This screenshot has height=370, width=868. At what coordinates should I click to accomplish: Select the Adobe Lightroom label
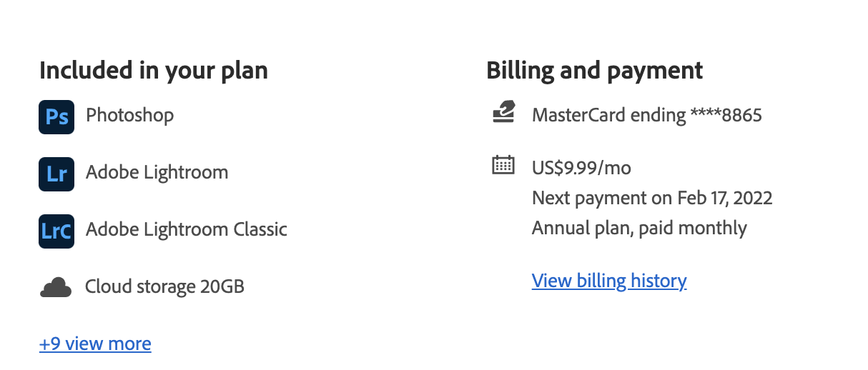click(x=157, y=172)
